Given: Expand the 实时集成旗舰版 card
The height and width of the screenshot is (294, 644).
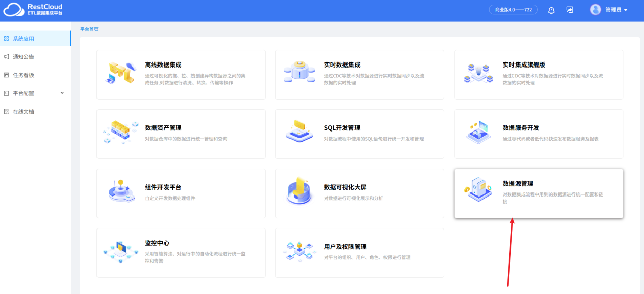Looking at the screenshot, I should pos(538,75).
